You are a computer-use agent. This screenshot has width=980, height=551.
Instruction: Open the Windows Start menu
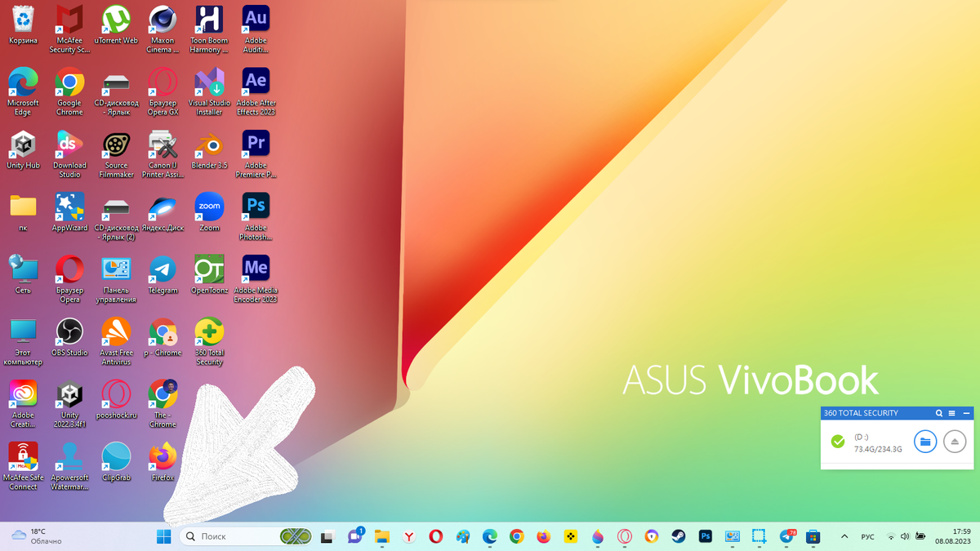tap(164, 536)
